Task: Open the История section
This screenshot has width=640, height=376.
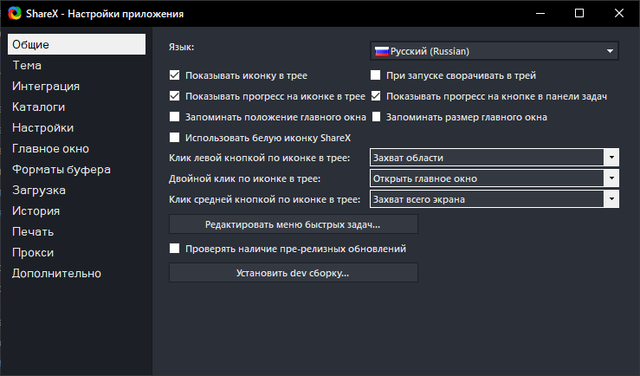Action: (x=36, y=211)
